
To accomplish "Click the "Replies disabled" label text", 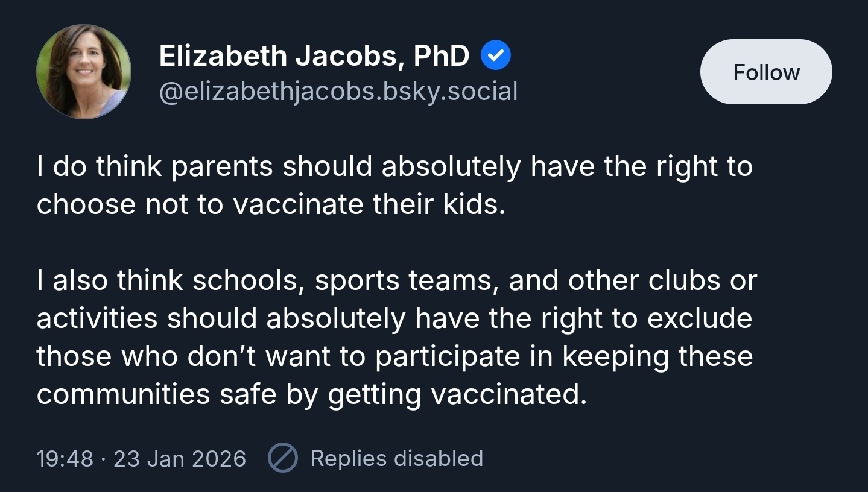I will [396, 458].
